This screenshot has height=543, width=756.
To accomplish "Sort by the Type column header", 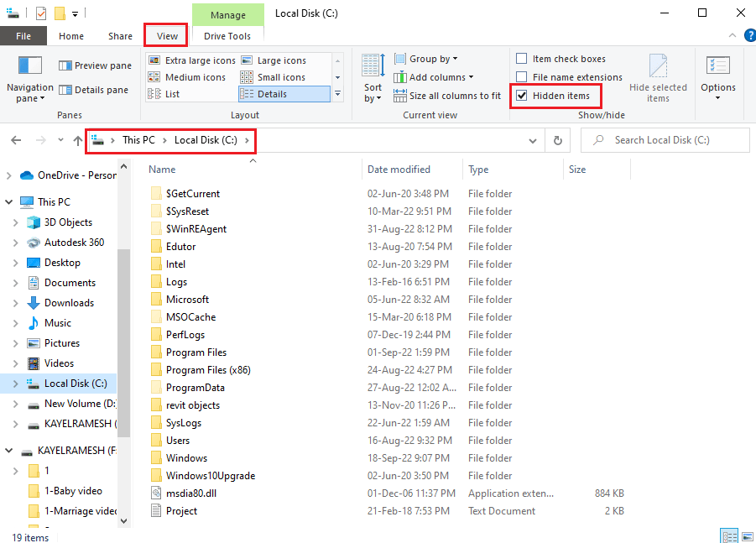I will click(513, 170).
